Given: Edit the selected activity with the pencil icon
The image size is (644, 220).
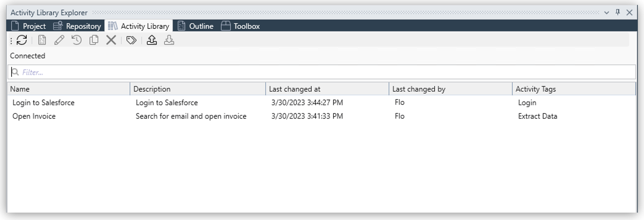Looking at the screenshot, I should point(59,40).
